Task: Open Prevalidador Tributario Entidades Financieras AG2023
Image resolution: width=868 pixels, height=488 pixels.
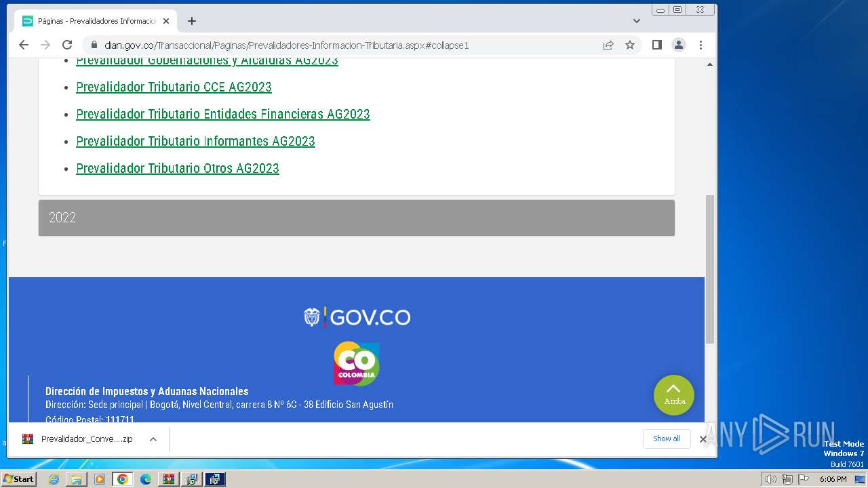Action: tap(223, 114)
